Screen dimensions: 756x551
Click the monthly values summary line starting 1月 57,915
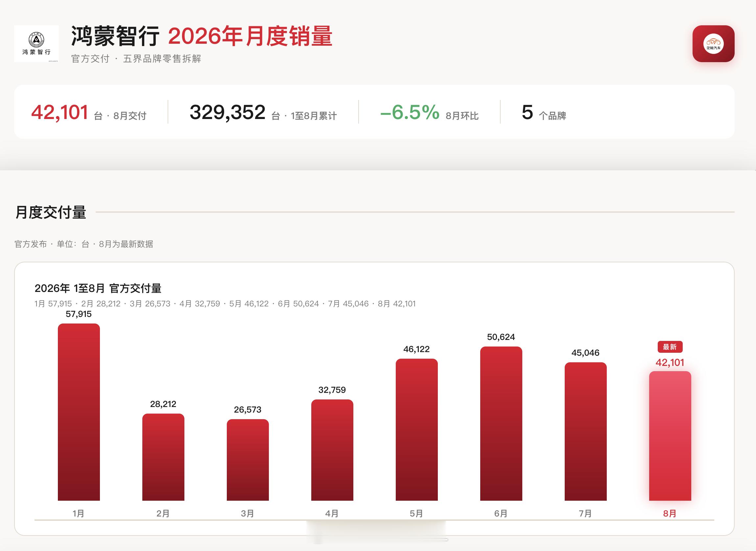tap(225, 304)
